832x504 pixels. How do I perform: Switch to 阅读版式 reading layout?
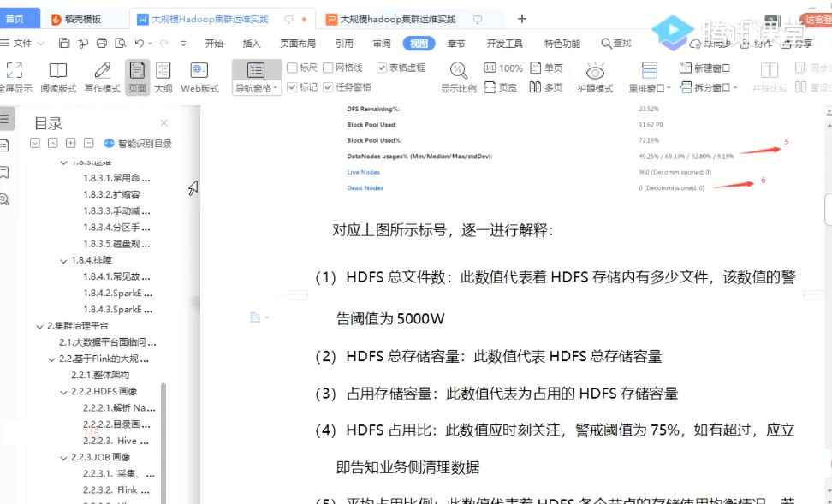pos(57,75)
